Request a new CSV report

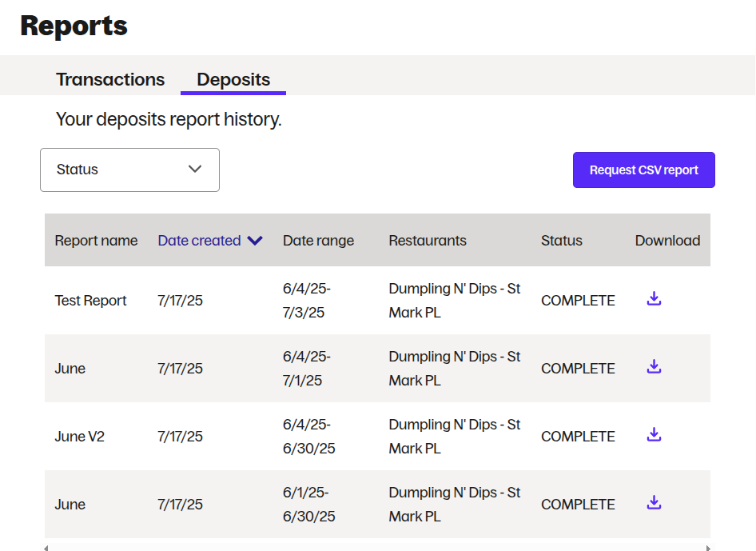(643, 170)
